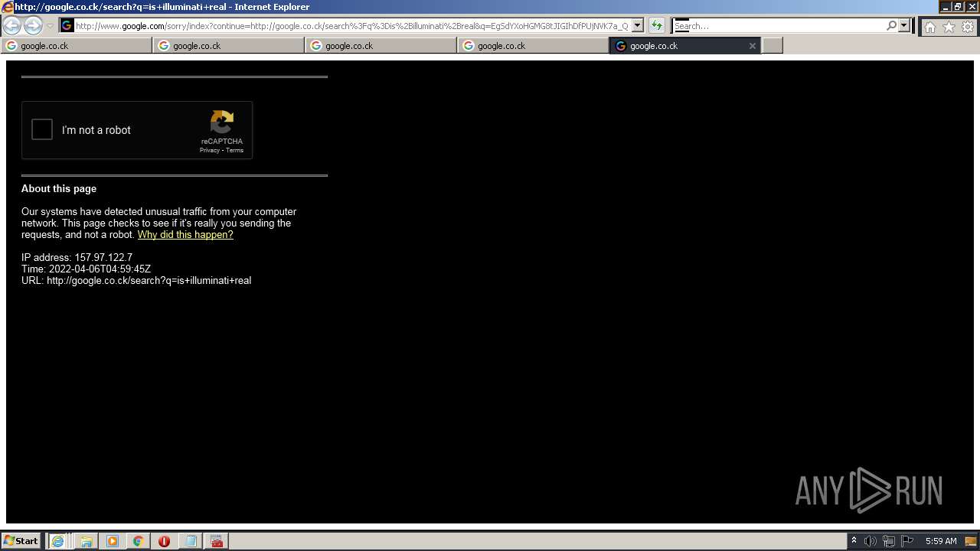980x551 pixels.
Task: Click the 5:59 AM system clock
Action: [941, 541]
